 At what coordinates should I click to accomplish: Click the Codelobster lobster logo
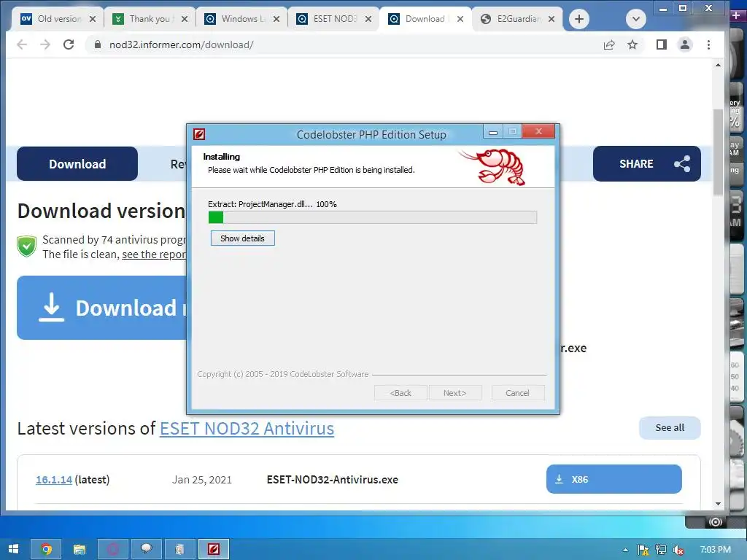pos(494,167)
